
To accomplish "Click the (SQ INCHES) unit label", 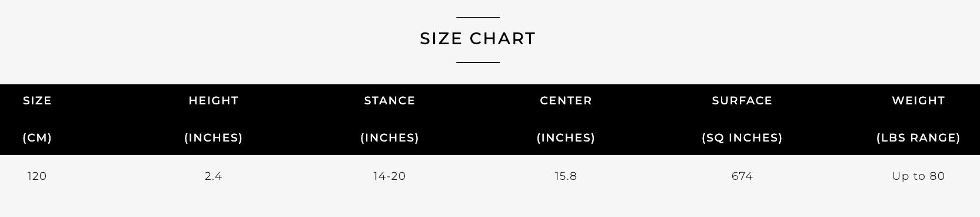I will tap(742, 138).
